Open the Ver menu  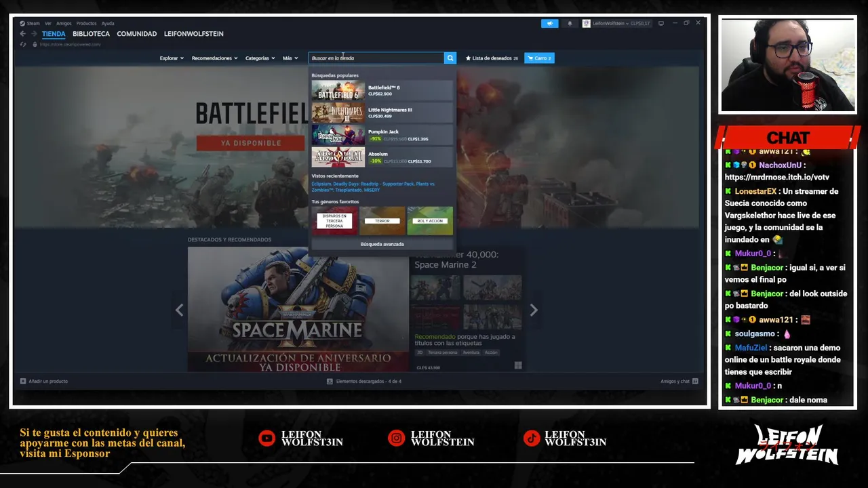[x=48, y=23]
